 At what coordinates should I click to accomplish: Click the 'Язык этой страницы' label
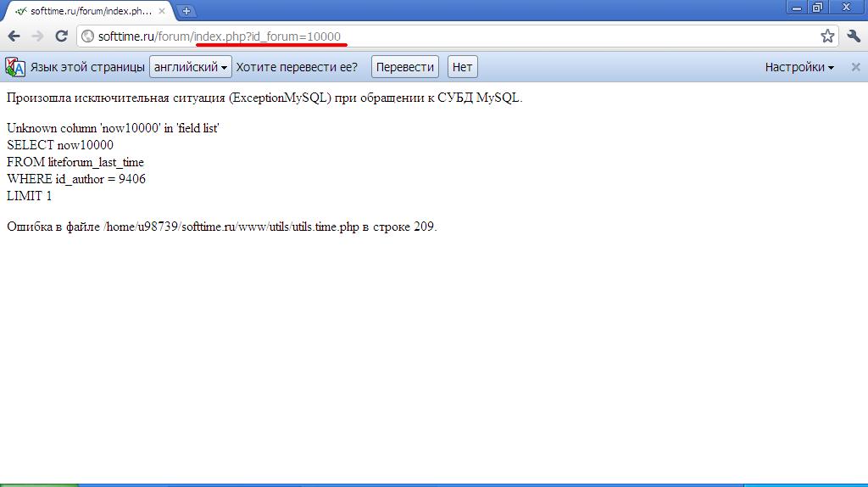coord(87,67)
